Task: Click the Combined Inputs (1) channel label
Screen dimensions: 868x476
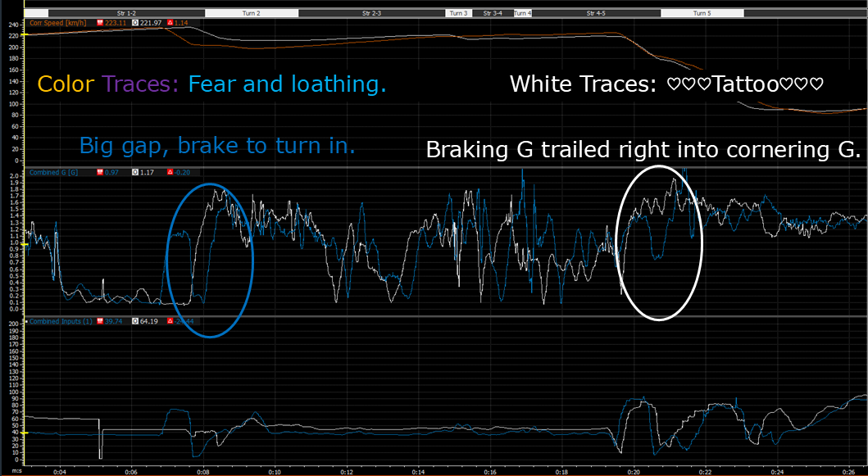Action: 61,321
